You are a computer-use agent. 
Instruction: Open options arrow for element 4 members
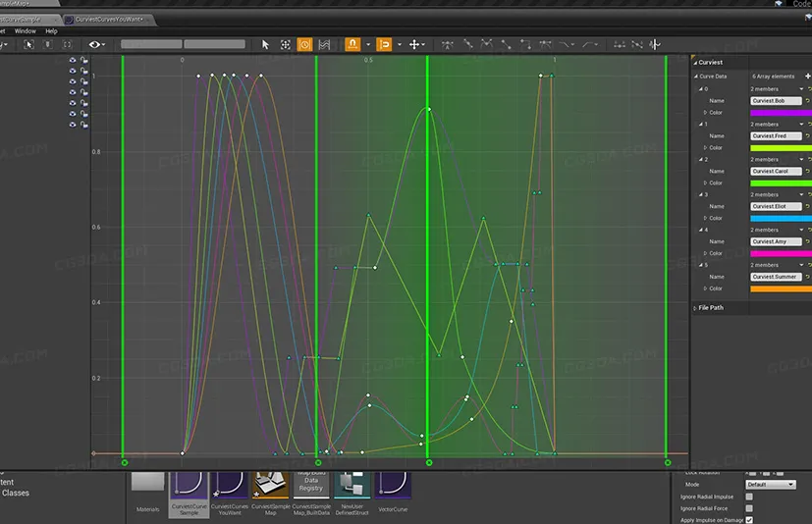pos(801,230)
